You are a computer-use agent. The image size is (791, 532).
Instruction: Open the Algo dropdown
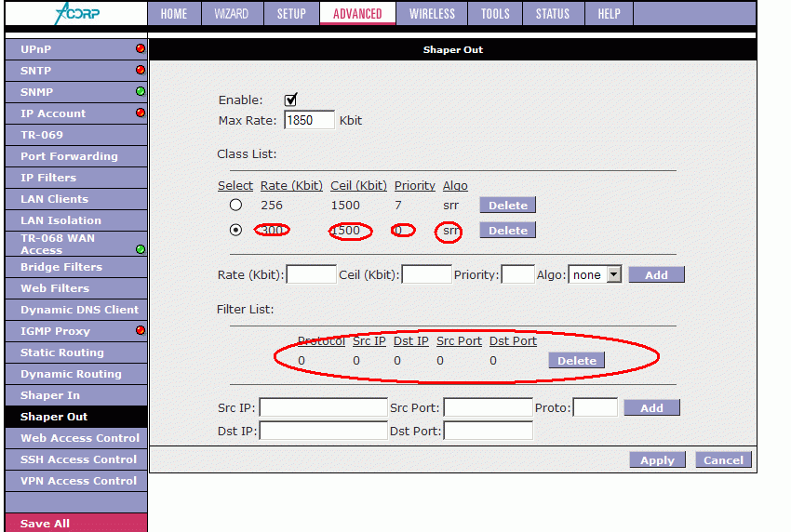(x=595, y=274)
